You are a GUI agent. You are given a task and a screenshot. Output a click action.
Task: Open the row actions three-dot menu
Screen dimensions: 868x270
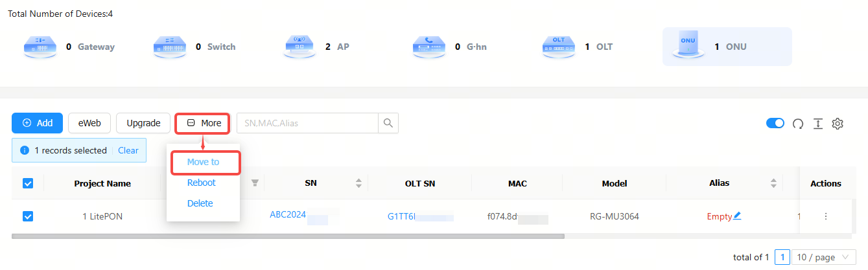point(826,216)
